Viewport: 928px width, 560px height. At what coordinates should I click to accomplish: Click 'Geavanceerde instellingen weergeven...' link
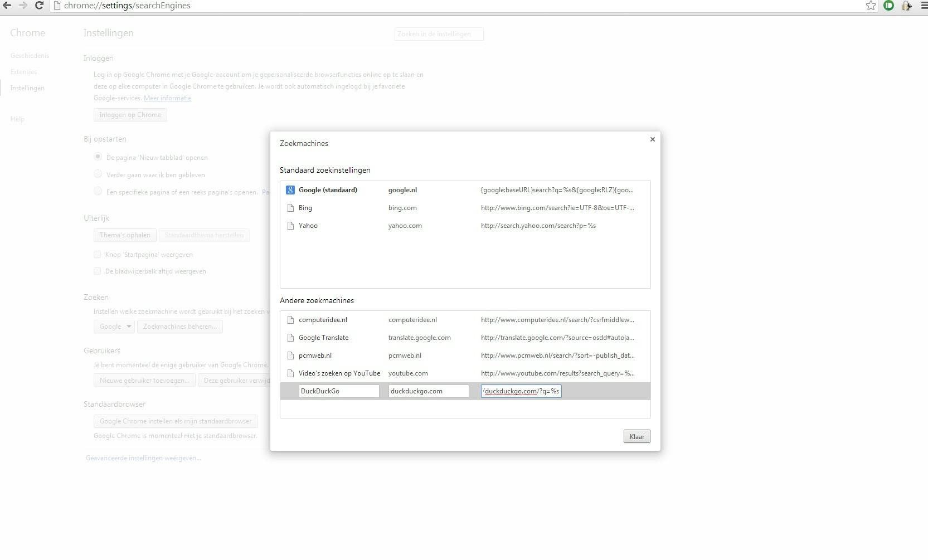coord(143,458)
